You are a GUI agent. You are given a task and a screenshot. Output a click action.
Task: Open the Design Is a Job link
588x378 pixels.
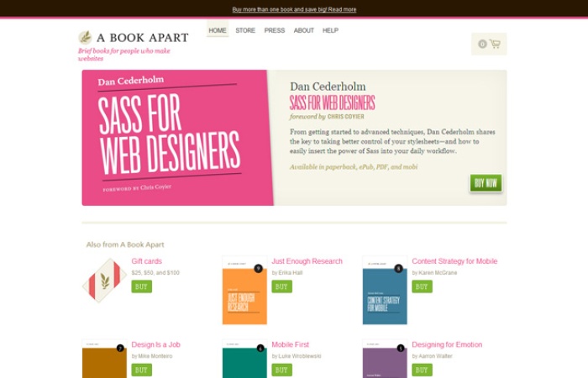coord(155,344)
